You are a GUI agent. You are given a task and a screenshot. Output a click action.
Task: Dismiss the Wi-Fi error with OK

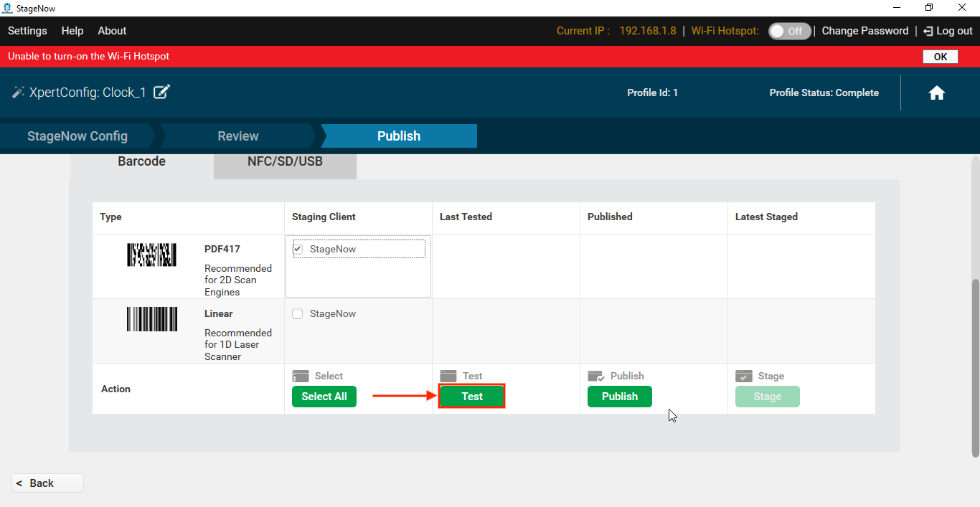click(940, 57)
